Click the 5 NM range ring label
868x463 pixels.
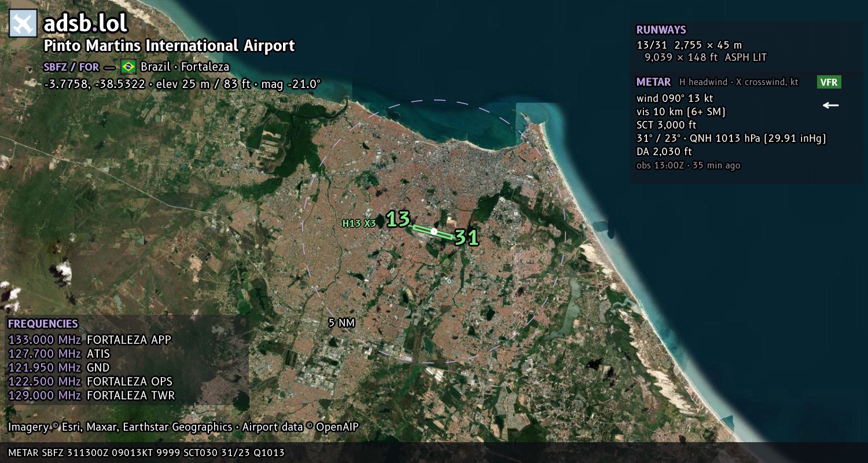coord(341,323)
